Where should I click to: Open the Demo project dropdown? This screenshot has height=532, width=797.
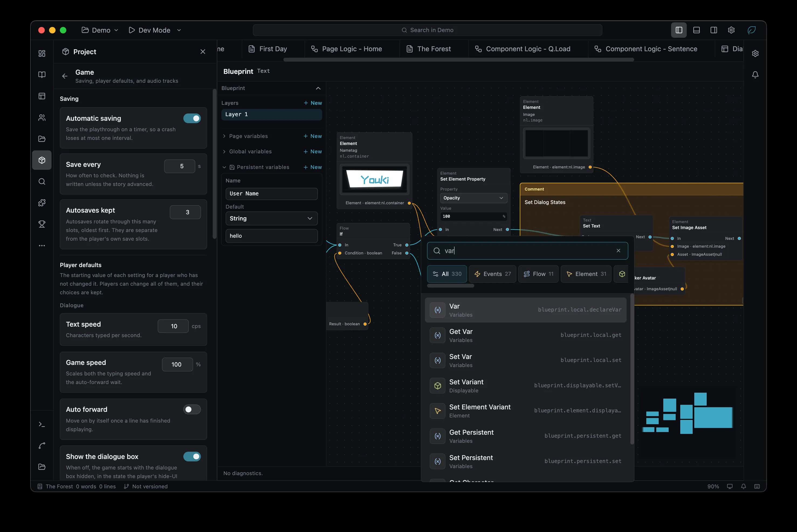pyautogui.click(x=100, y=30)
